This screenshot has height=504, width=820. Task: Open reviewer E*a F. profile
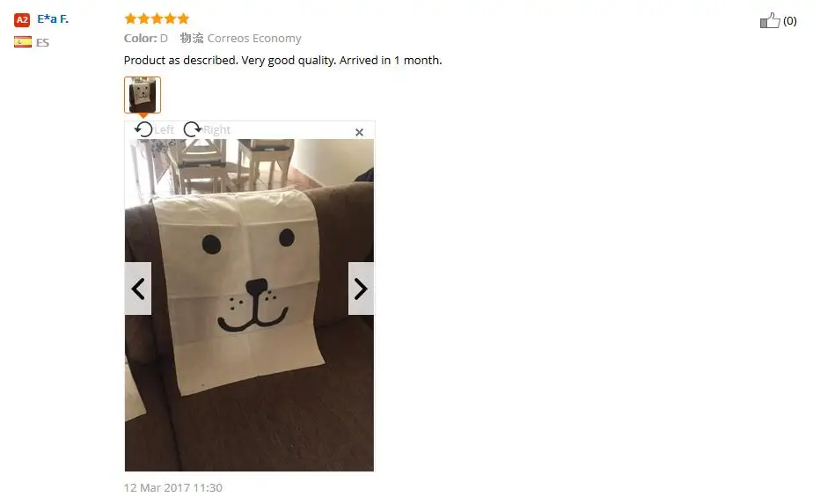tap(53, 19)
